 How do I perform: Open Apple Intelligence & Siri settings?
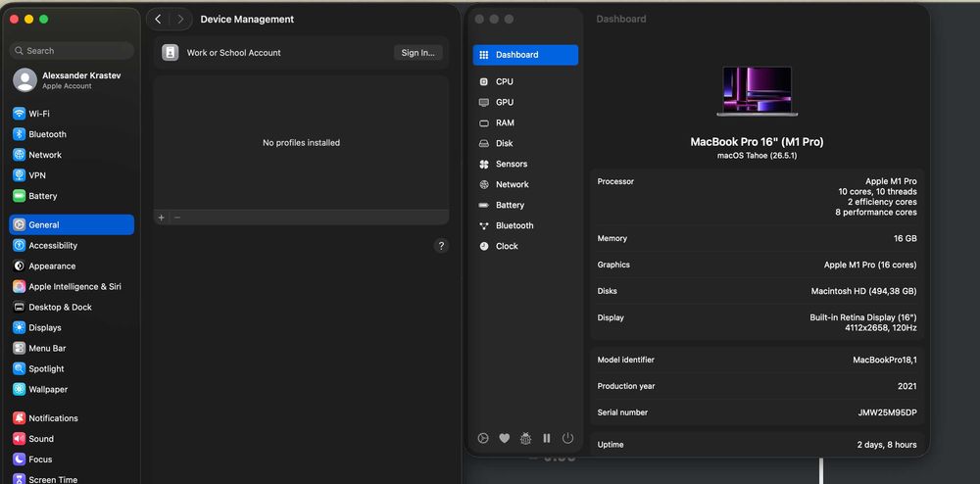click(x=72, y=287)
